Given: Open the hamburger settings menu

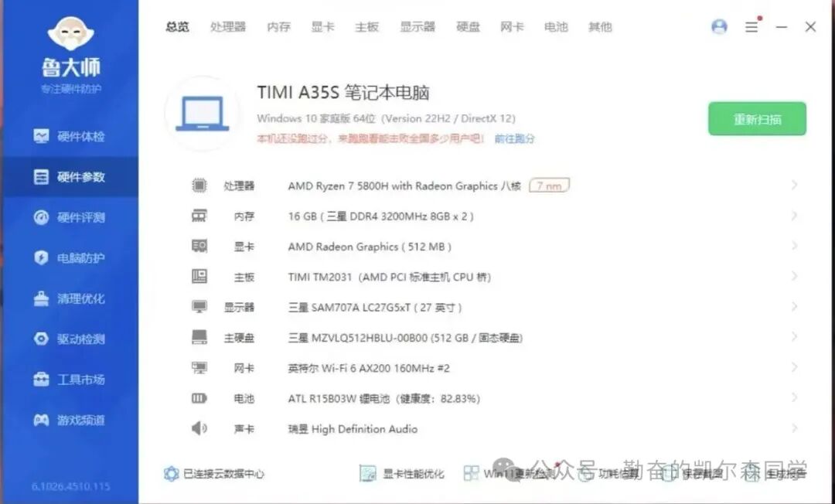Looking at the screenshot, I should (x=751, y=26).
